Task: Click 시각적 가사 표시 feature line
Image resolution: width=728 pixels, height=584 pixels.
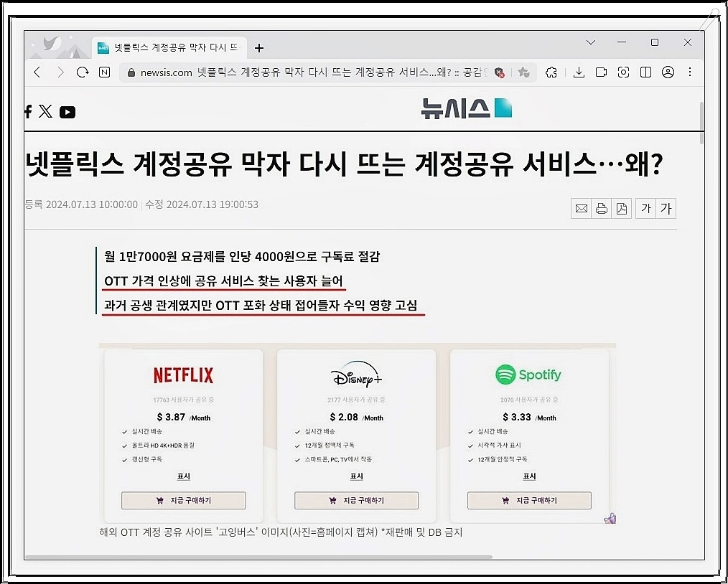Action: pos(499,446)
